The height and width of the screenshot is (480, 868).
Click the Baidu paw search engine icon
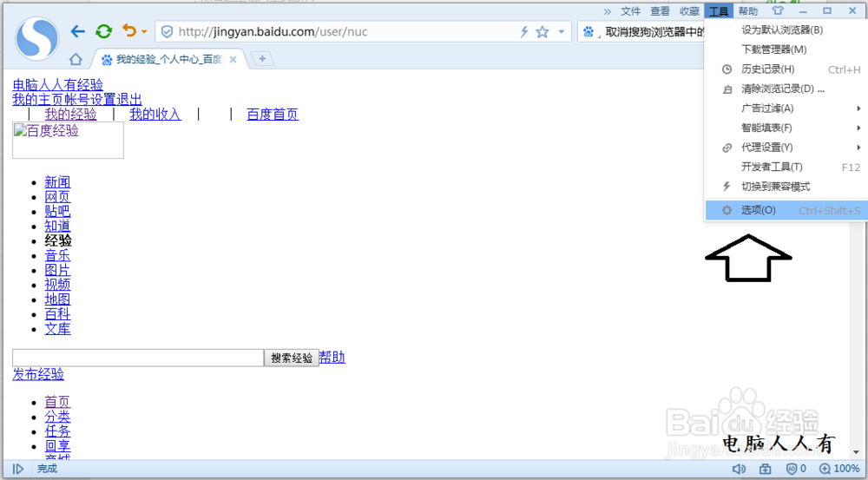point(589,32)
